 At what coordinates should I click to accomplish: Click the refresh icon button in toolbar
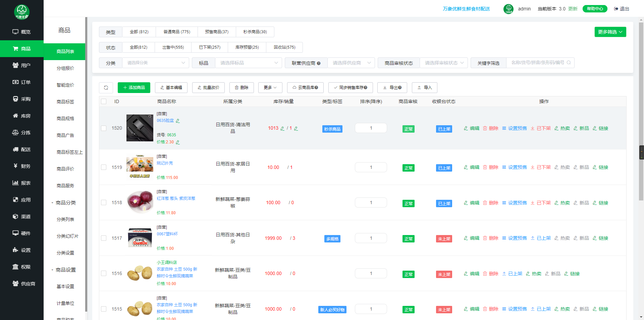pyautogui.click(x=106, y=88)
